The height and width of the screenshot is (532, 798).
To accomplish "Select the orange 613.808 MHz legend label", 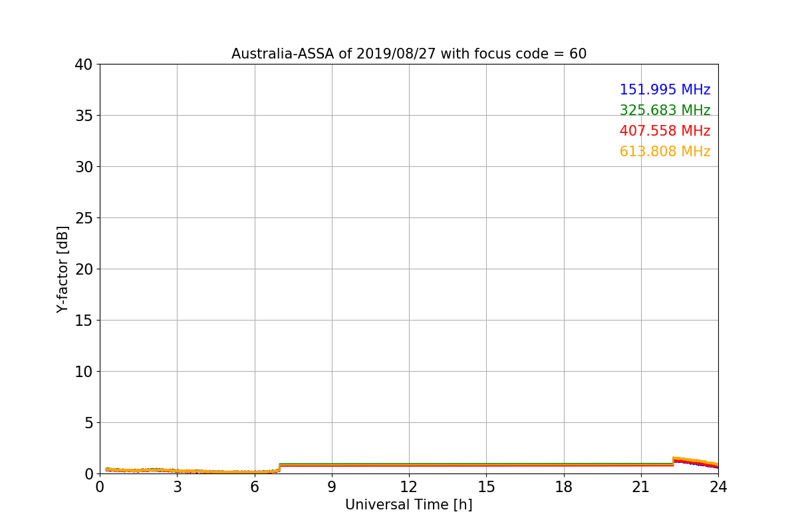I will pos(665,152).
